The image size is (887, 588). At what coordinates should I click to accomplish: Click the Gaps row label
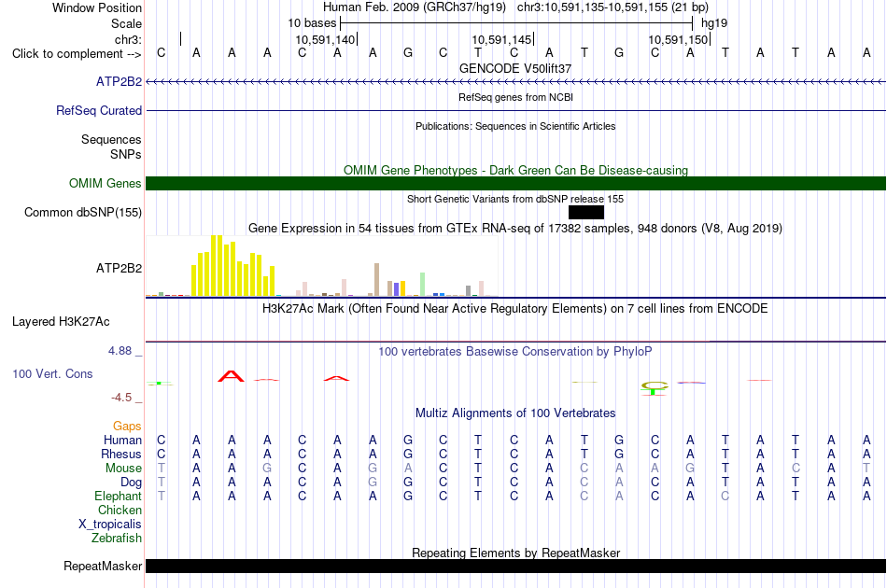(127, 427)
